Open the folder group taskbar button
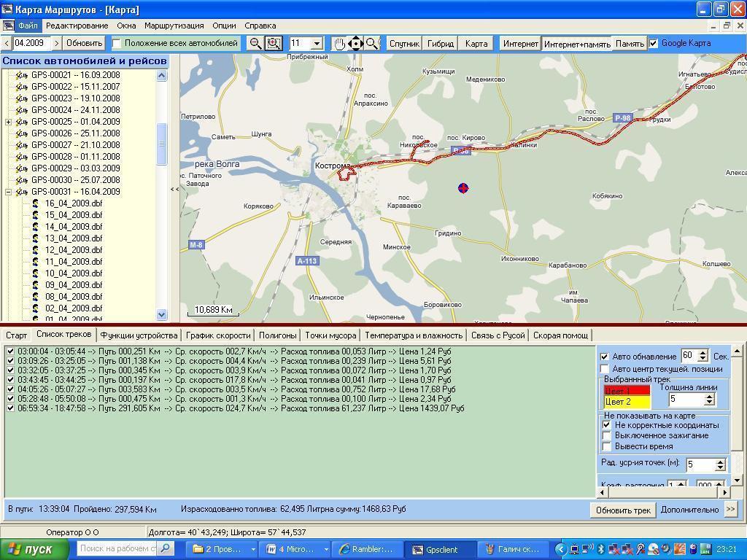747x560 pixels. click(223, 550)
